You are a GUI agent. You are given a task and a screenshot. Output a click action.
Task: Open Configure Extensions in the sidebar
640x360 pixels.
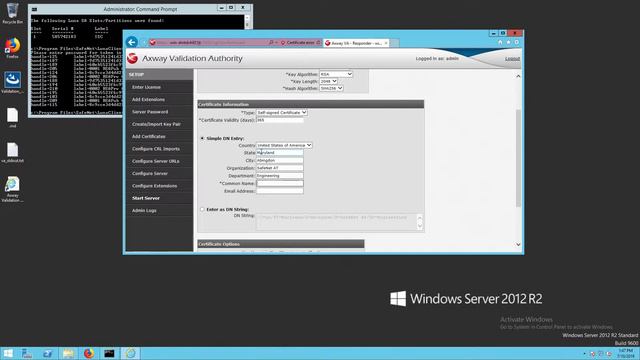tap(154, 186)
